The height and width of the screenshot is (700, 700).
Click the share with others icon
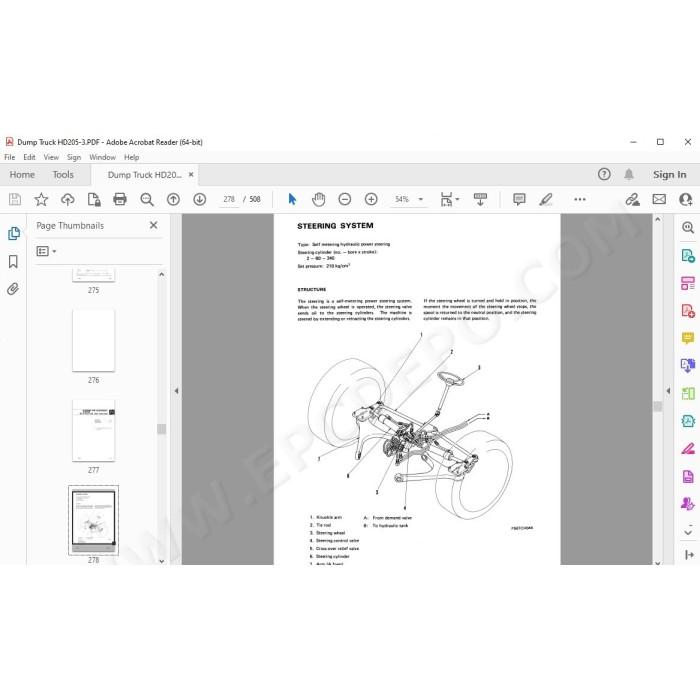pyautogui.click(x=685, y=199)
